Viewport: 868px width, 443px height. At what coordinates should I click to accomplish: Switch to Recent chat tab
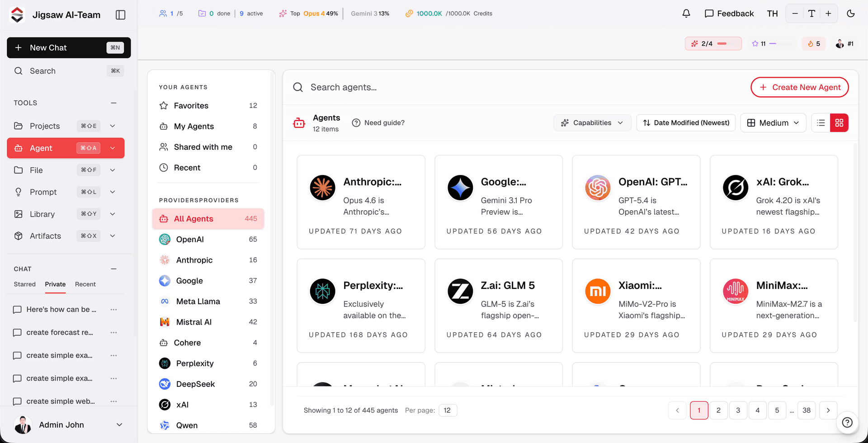pyautogui.click(x=85, y=284)
